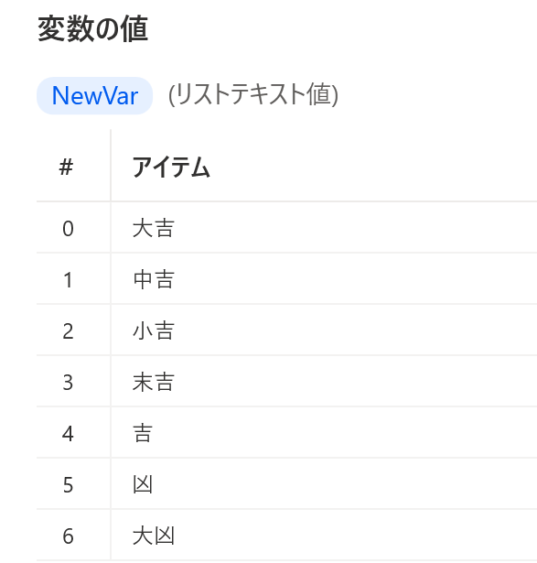Select the アイテム column header
This screenshot has width=537, height=563.
pyautogui.click(x=171, y=167)
